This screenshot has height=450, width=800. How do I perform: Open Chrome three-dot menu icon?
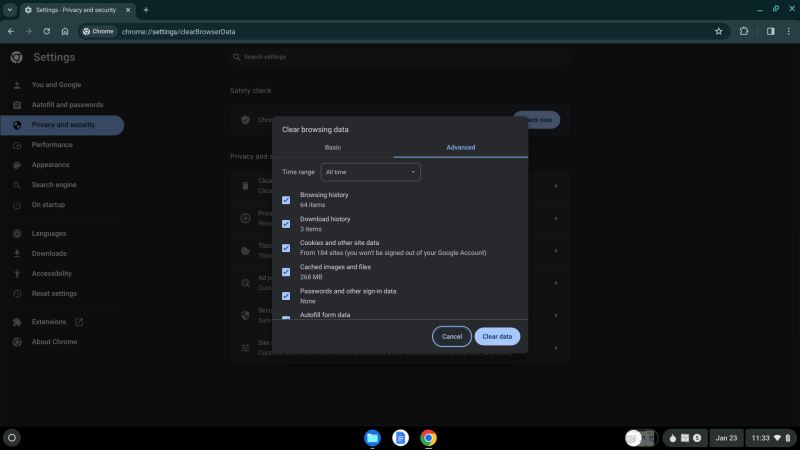tap(787, 31)
